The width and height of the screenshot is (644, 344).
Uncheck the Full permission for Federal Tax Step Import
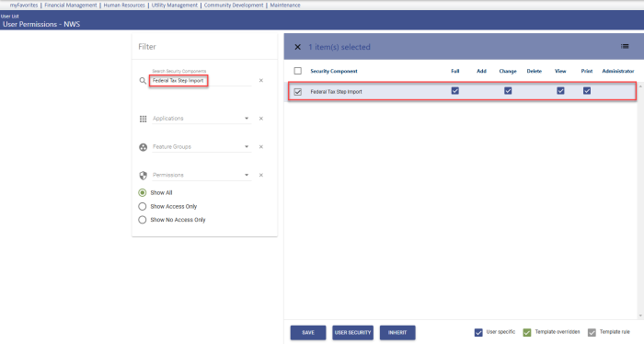[x=455, y=91]
